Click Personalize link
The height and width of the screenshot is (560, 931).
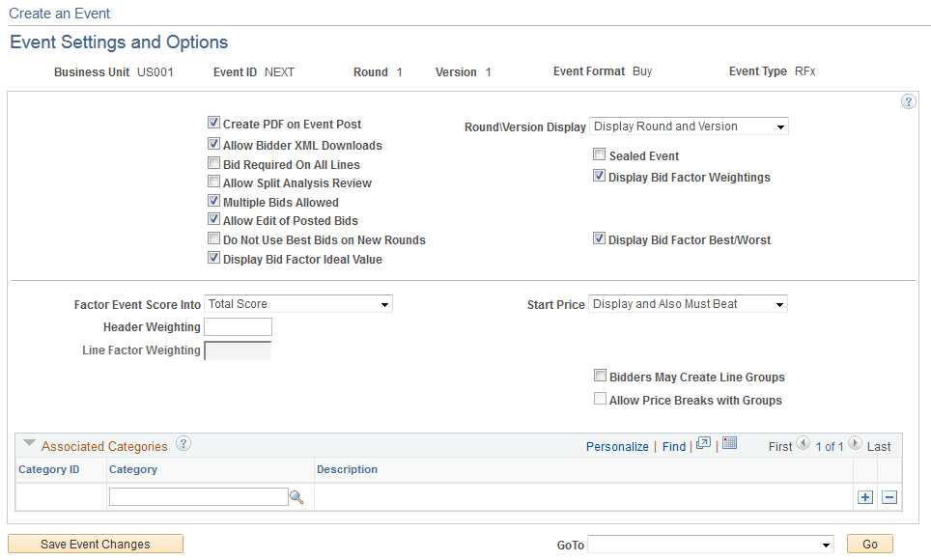click(x=617, y=447)
